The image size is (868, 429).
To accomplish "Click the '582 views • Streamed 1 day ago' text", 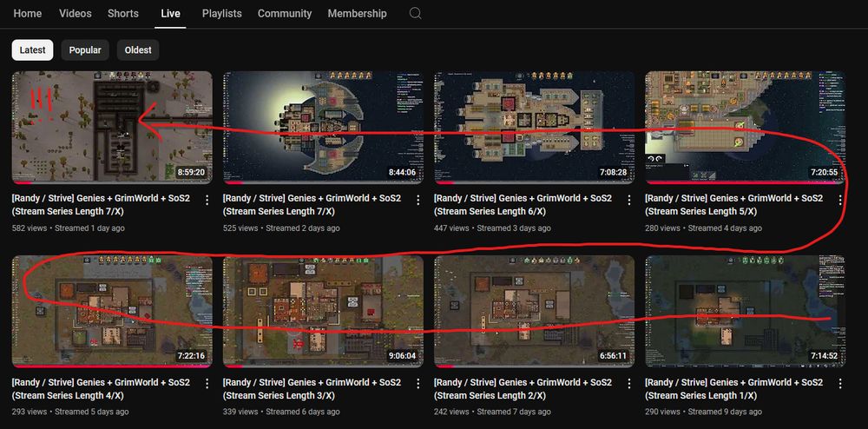I will (x=68, y=228).
